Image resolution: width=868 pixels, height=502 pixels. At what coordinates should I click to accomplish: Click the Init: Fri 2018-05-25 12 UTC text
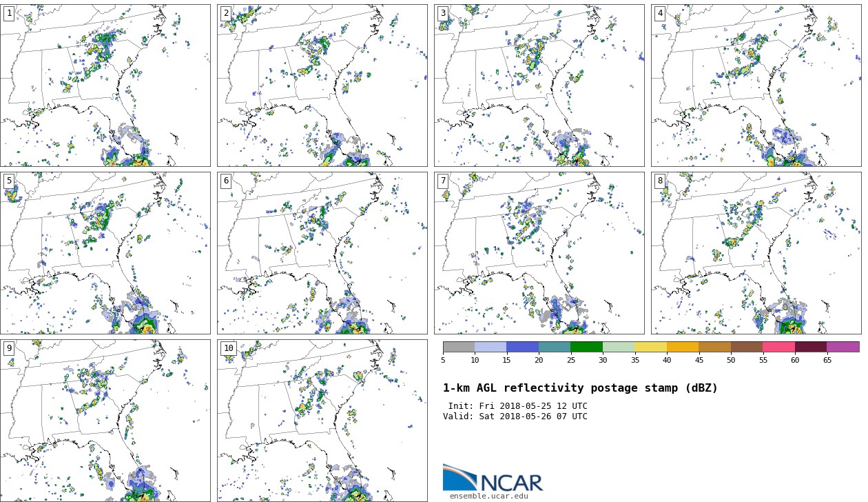click(518, 406)
